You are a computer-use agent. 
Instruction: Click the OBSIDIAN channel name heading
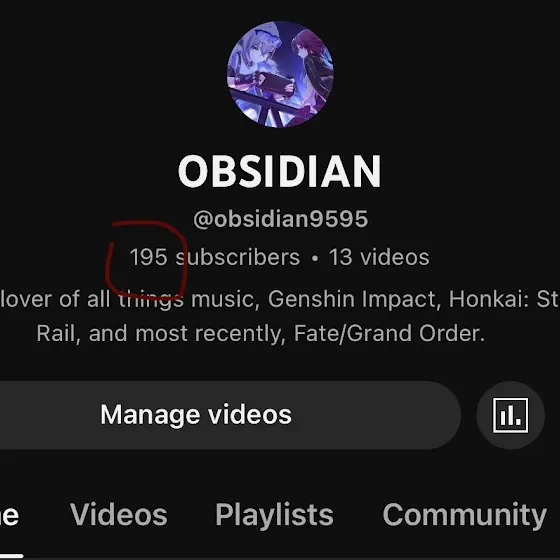click(280, 171)
